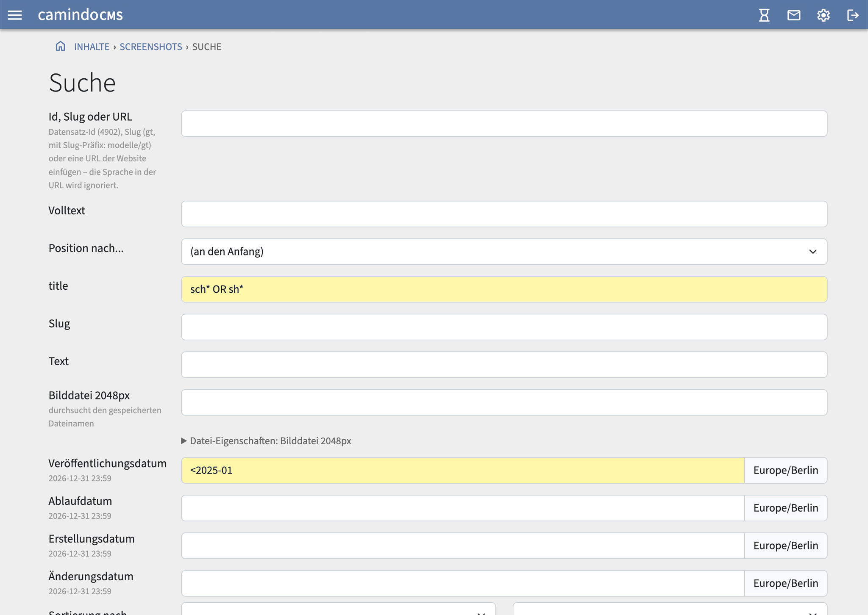The width and height of the screenshot is (868, 615).
Task: Click Europe/Berlin next to Veröffentlichungsdatum
Action: tap(785, 470)
